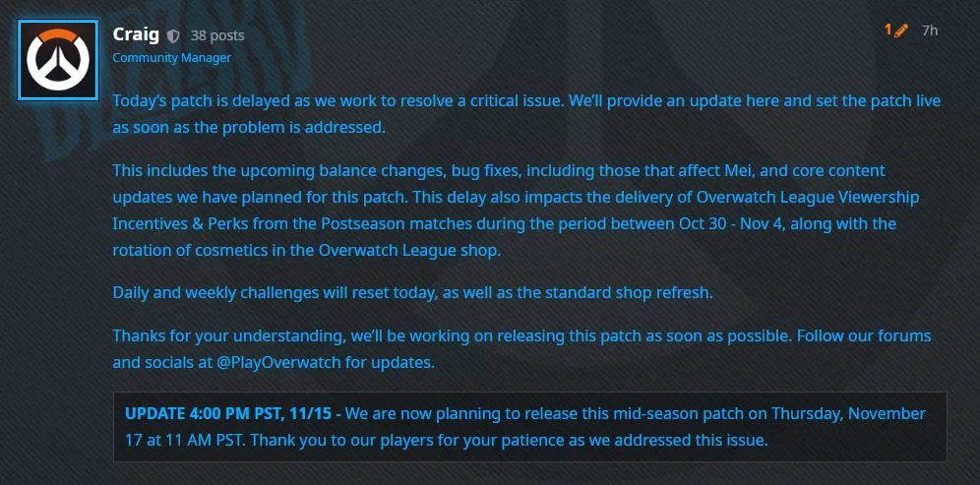The height and width of the screenshot is (485, 980).
Task: Click the Community Manager title
Action: (x=172, y=58)
